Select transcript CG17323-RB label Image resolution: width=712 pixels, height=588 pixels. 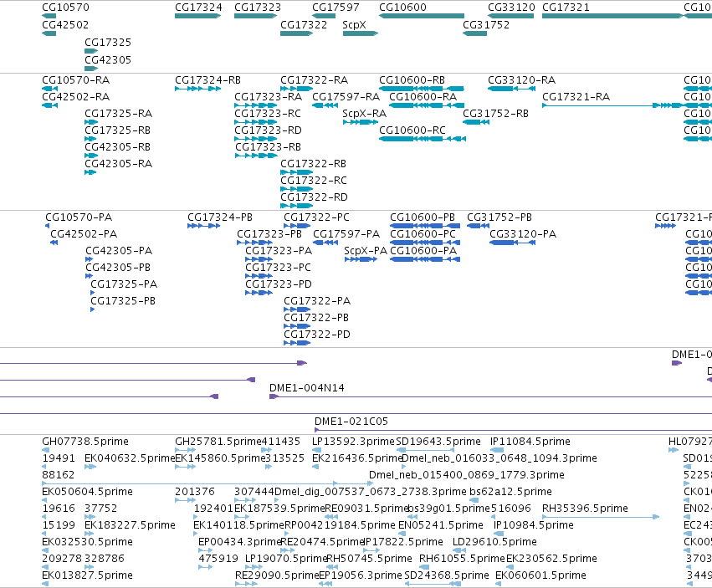[x=268, y=147]
